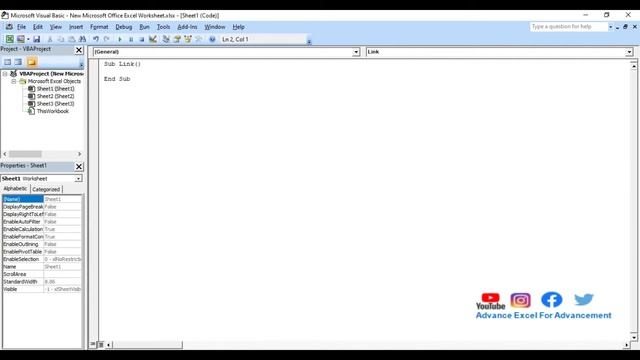
Task: Switch to the Alphabetic properties tab
Action: 16,189
